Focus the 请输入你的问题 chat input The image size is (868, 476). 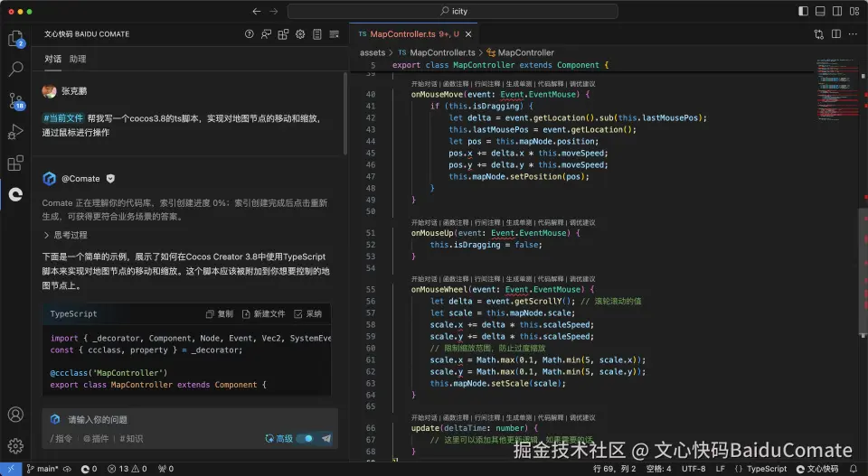[x=190, y=420]
